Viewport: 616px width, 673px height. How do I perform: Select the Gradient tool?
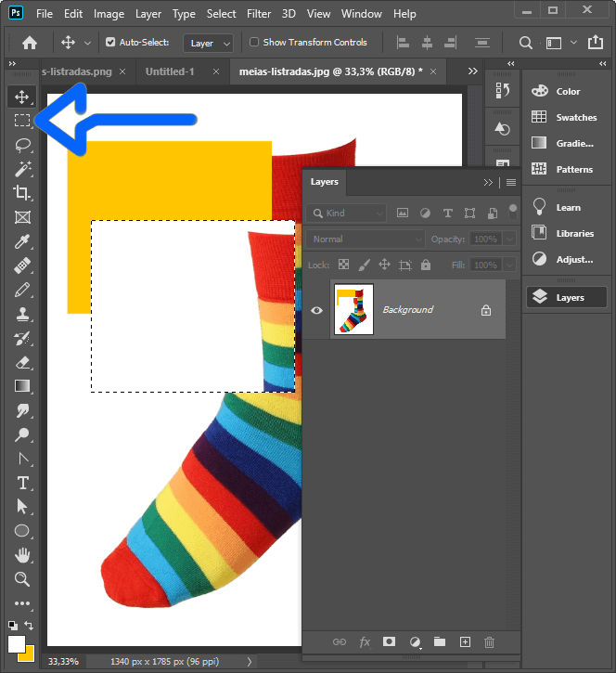22,386
